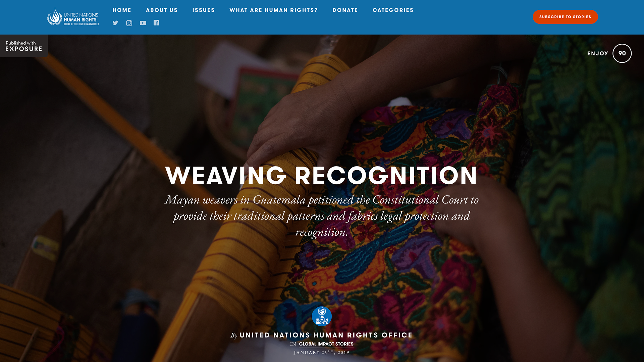The image size is (644, 362).
Task: Click the Weaving Recognition headline
Action: click(x=321, y=175)
